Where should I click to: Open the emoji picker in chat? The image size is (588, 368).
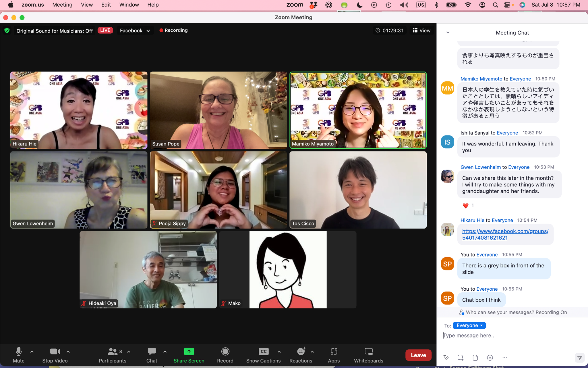(x=490, y=358)
